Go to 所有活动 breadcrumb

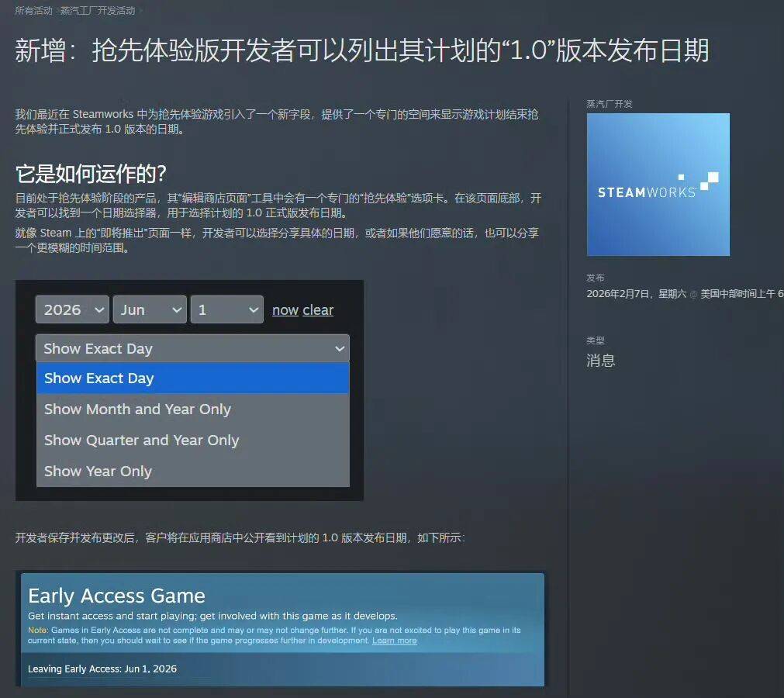click(34, 11)
